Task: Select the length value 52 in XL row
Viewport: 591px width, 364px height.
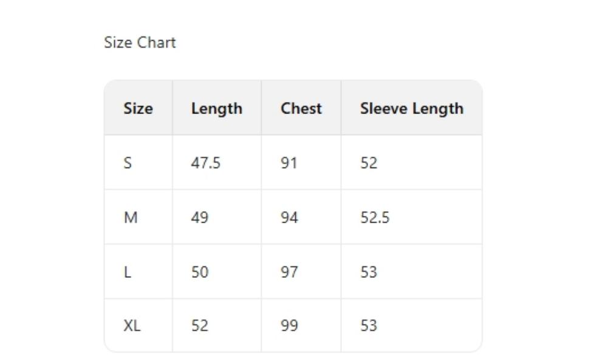Action: click(x=200, y=326)
